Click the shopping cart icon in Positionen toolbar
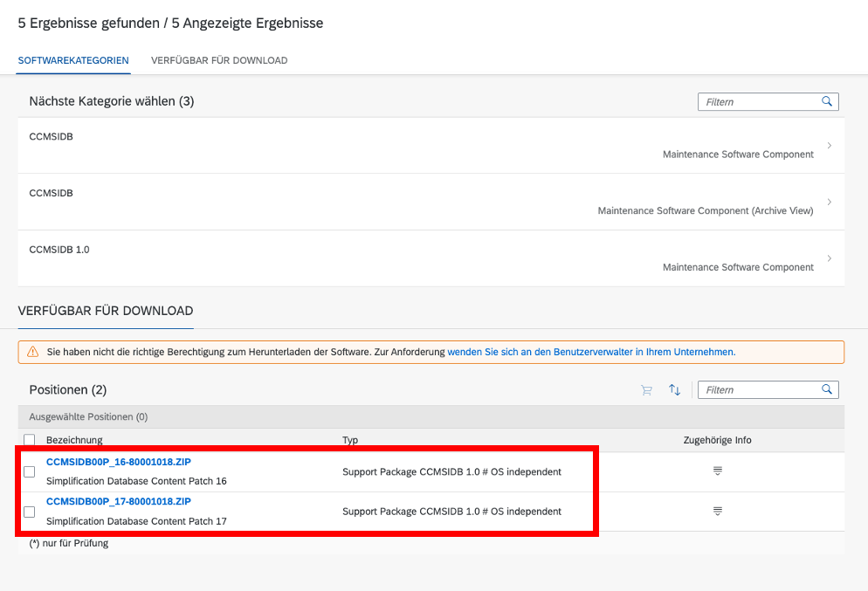 [x=646, y=390]
